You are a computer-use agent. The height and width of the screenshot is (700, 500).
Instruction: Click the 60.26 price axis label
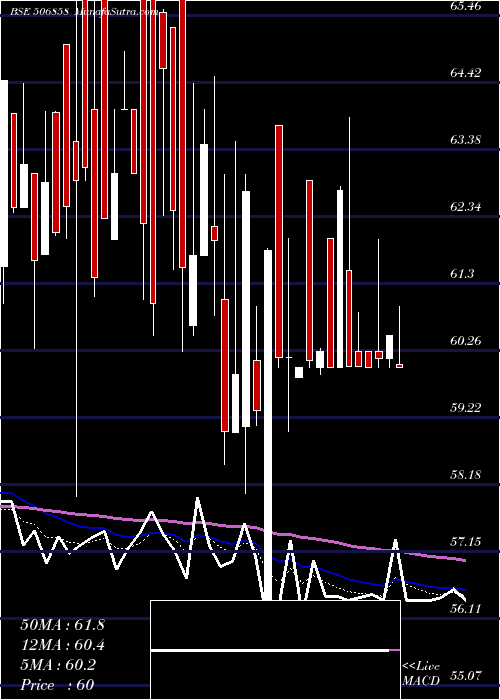466,341
